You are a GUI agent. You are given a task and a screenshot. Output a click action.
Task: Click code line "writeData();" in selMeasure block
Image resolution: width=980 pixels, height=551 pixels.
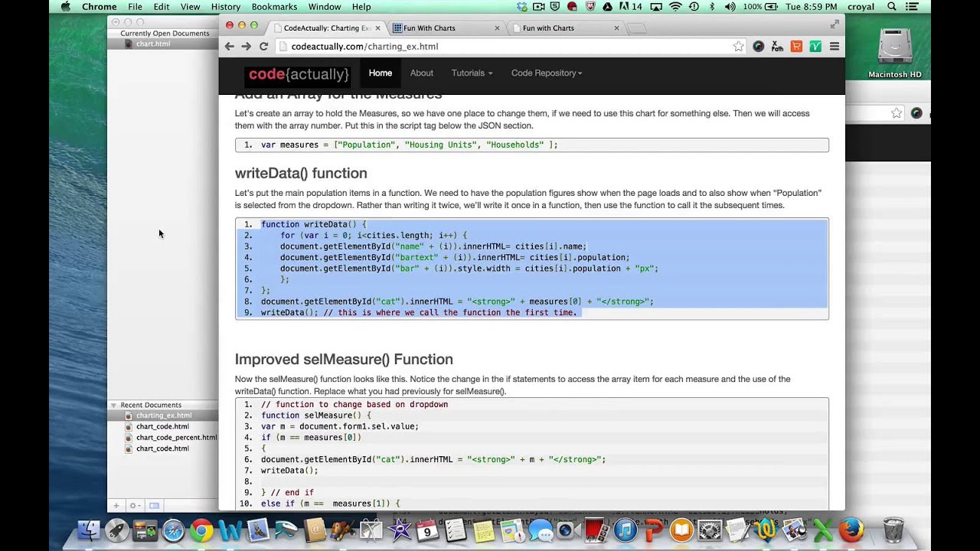click(x=289, y=471)
